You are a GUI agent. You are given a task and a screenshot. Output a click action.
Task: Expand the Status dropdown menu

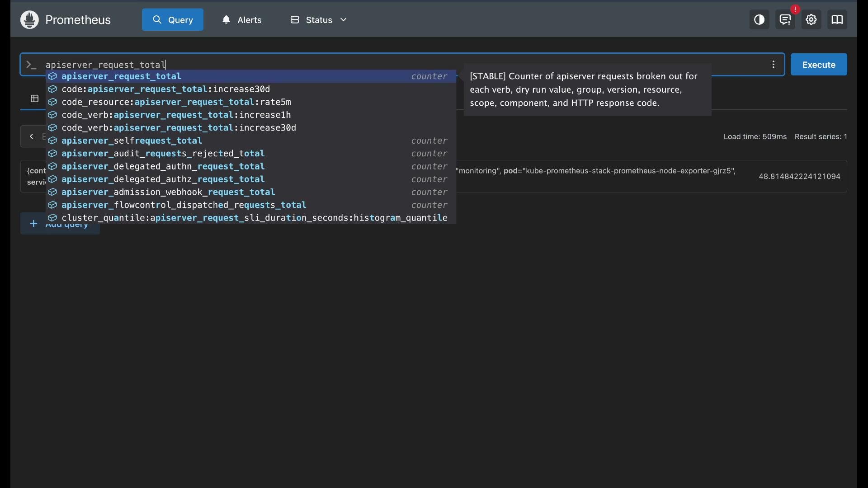point(319,20)
